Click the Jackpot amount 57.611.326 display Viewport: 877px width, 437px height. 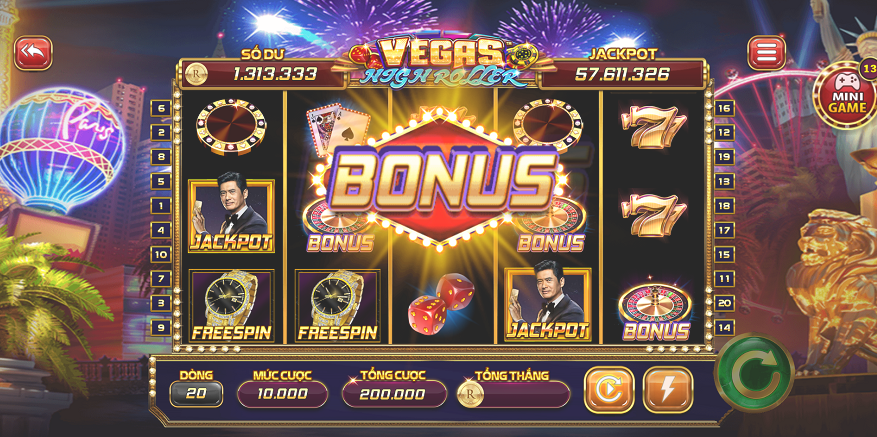coord(622,74)
